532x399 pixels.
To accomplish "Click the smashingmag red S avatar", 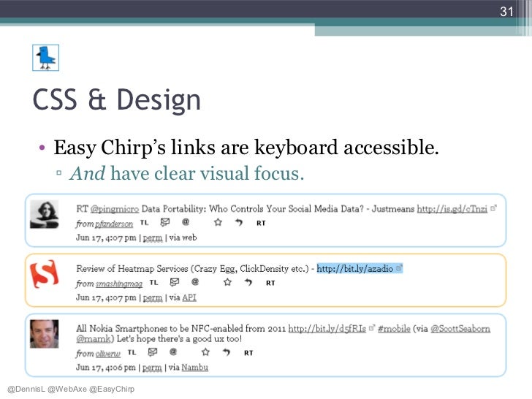I will pyautogui.click(x=45, y=274).
